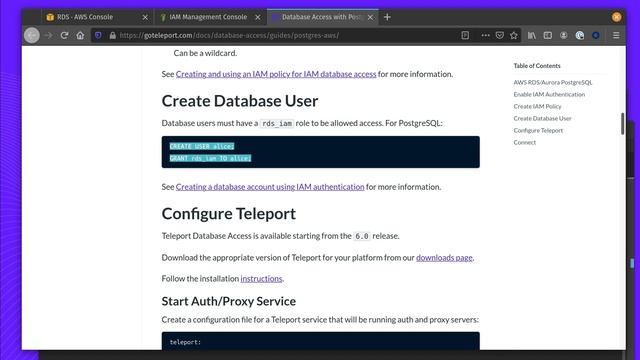Screen dimensions: 640x360
Task: Click the 6.0 release version code
Action: click(362, 236)
